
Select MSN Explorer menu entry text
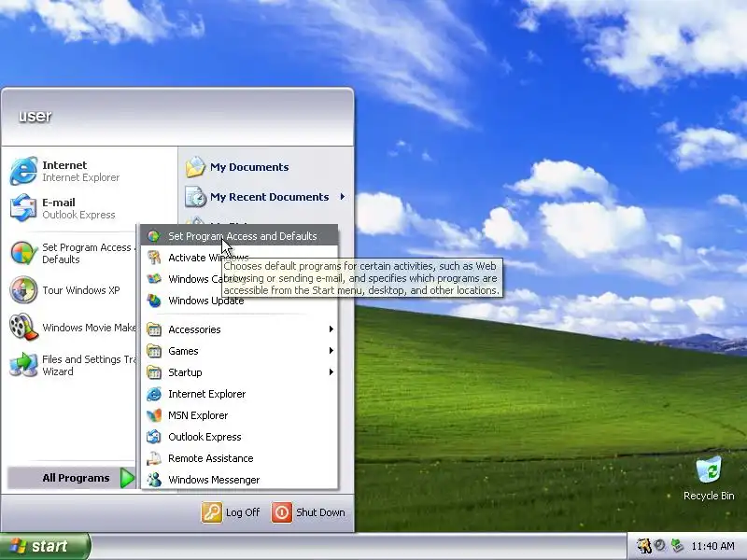click(198, 415)
